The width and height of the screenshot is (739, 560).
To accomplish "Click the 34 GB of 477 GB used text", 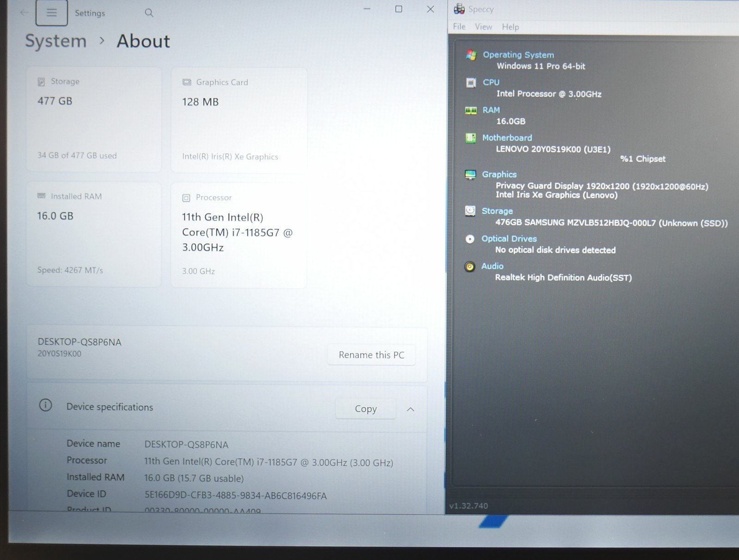I will coord(77,155).
